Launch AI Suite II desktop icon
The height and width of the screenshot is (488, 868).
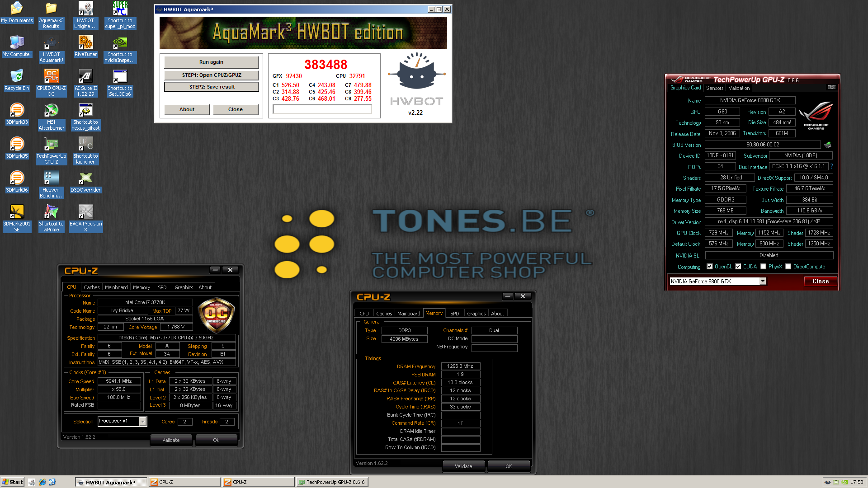coord(85,83)
